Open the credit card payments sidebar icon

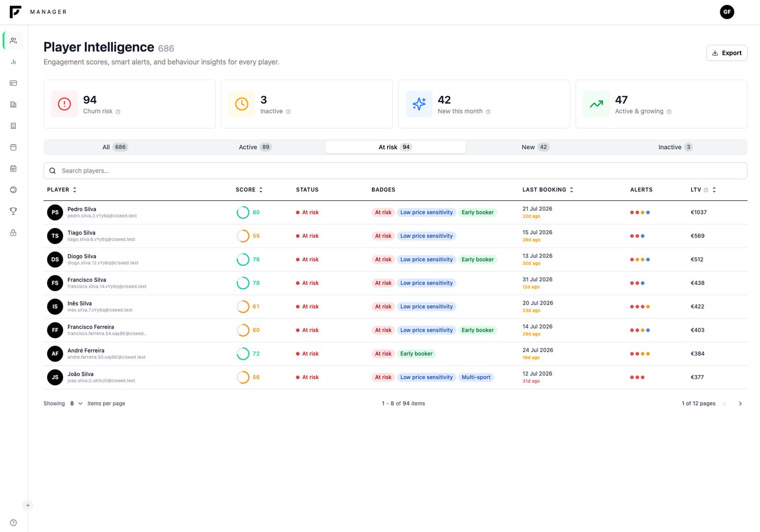[14, 83]
